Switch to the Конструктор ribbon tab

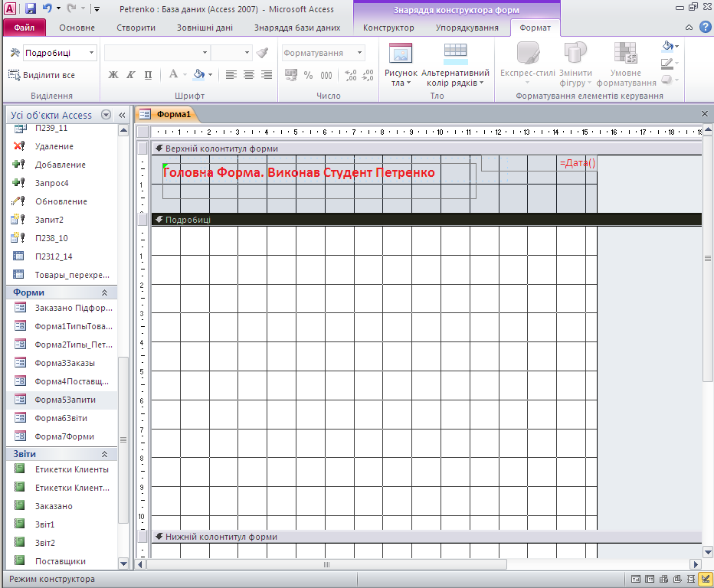(x=388, y=28)
